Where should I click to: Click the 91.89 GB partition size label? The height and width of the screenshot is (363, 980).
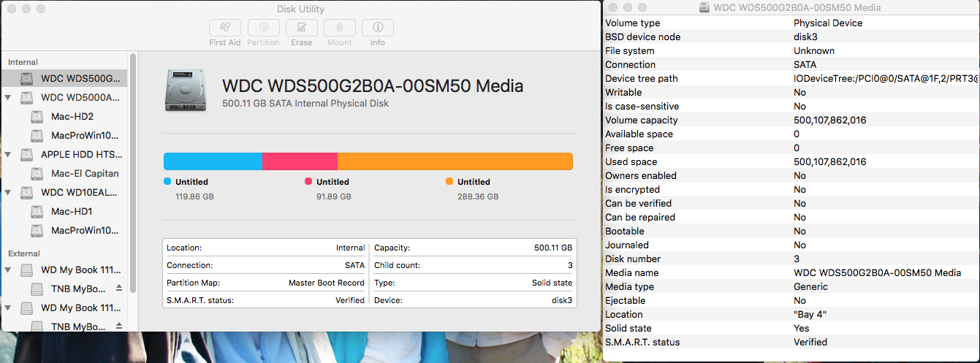(x=333, y=196)
